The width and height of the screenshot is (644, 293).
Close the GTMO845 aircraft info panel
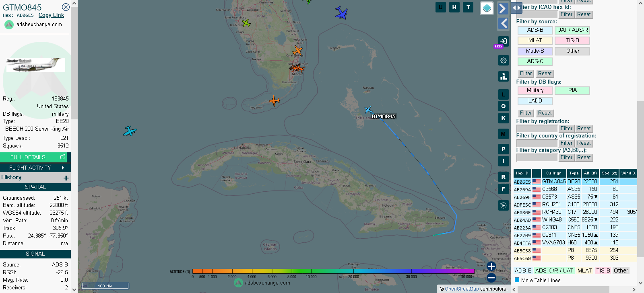pyautogui.click(x=66, y=7)
